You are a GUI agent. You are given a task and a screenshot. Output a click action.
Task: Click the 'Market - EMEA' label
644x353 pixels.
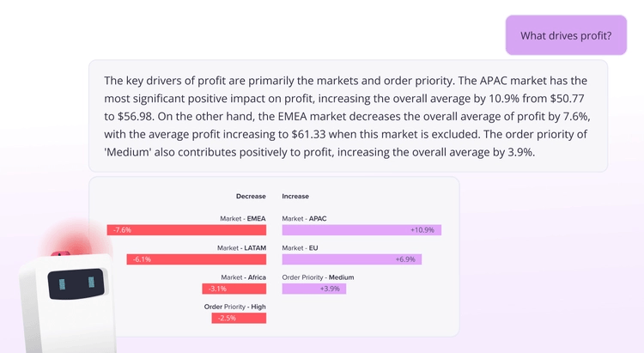coord(241,219)
